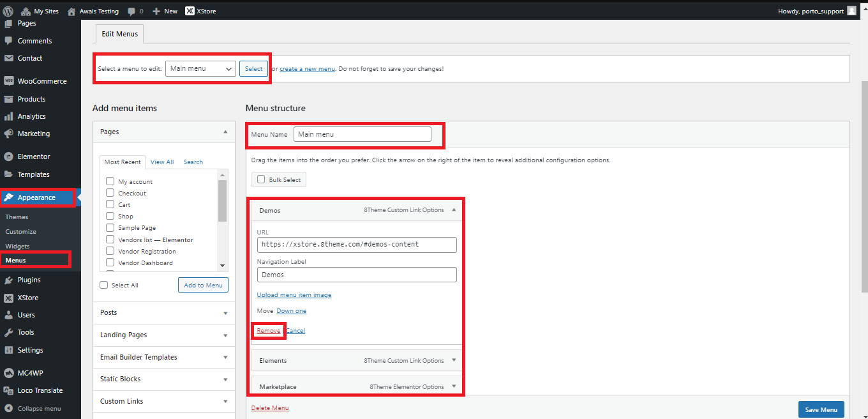Viewport: 868px width, 419px height.
Task: Check the Vendor Registration checkbox
Action: tap(110, 251)
